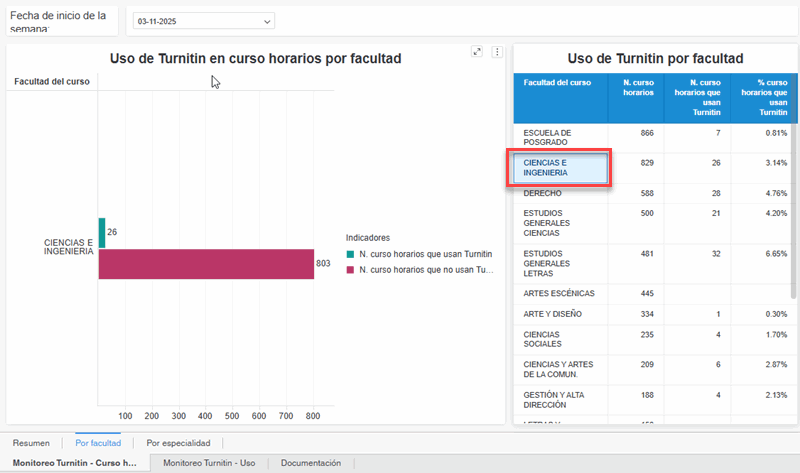Select the magenta bar showing 803
The width and height of the screenshot is (800, 473).
pyautogui.click(x=206, y=264)
